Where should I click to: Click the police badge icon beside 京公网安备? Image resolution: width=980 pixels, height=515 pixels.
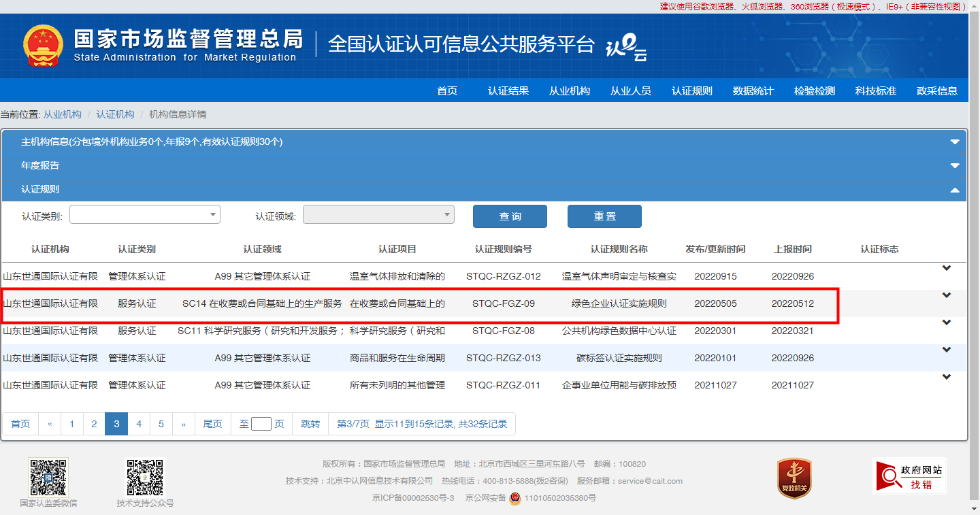(515, 498)
